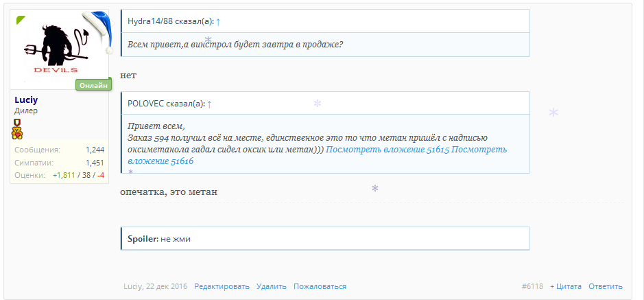This screenshot has height=300, width=644.
Task: Click + Цитата to multi-quote
Action: point(566,286)
